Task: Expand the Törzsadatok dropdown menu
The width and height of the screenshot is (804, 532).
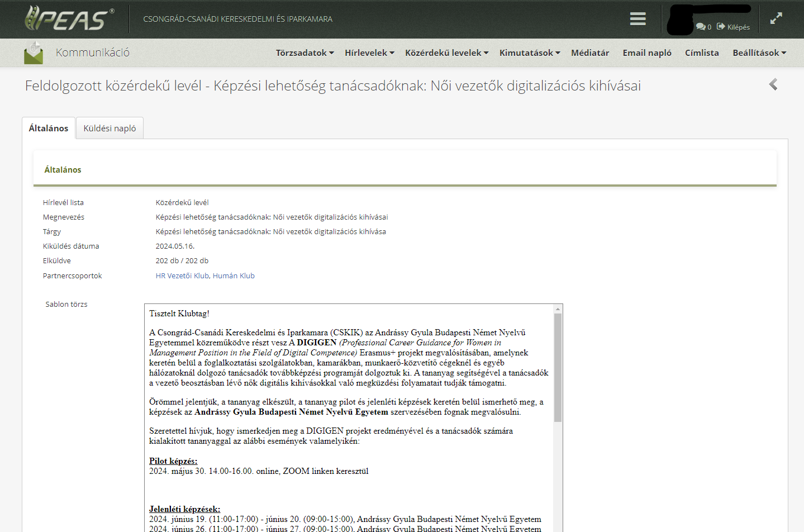Action: (305, 53)
